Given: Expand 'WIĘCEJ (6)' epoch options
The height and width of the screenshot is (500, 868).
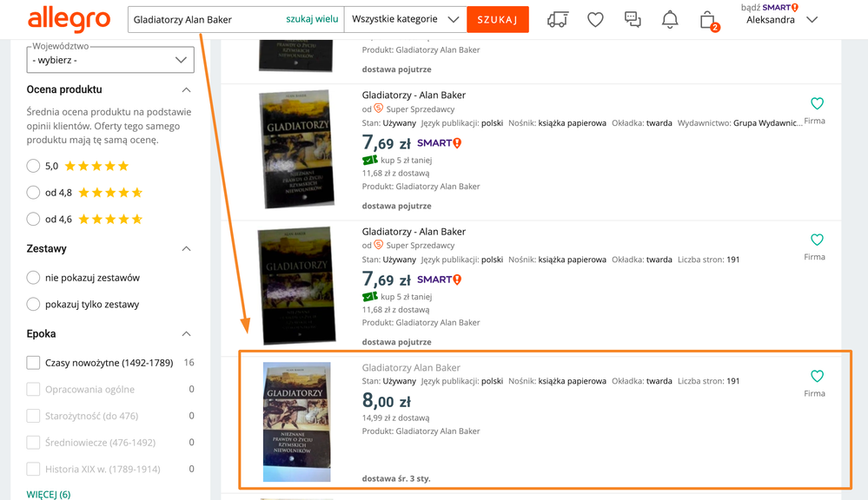Looking at the screenshot, I should 49,495.
